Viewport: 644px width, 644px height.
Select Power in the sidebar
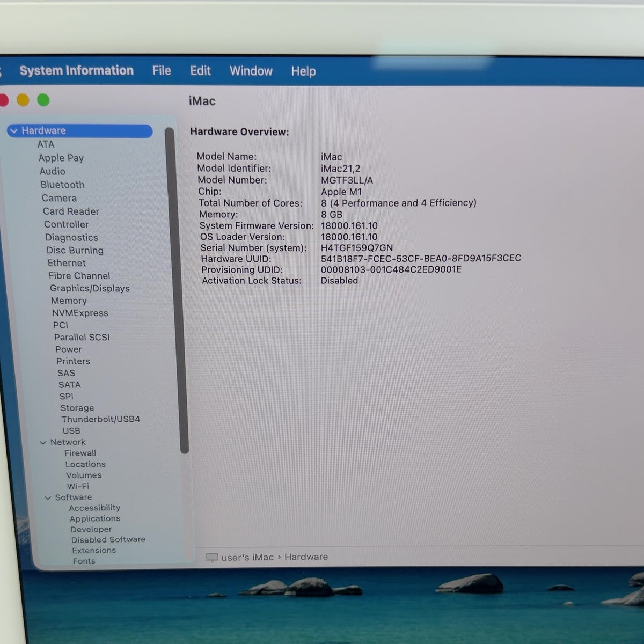pyautogui.click(x=69, y=349)
